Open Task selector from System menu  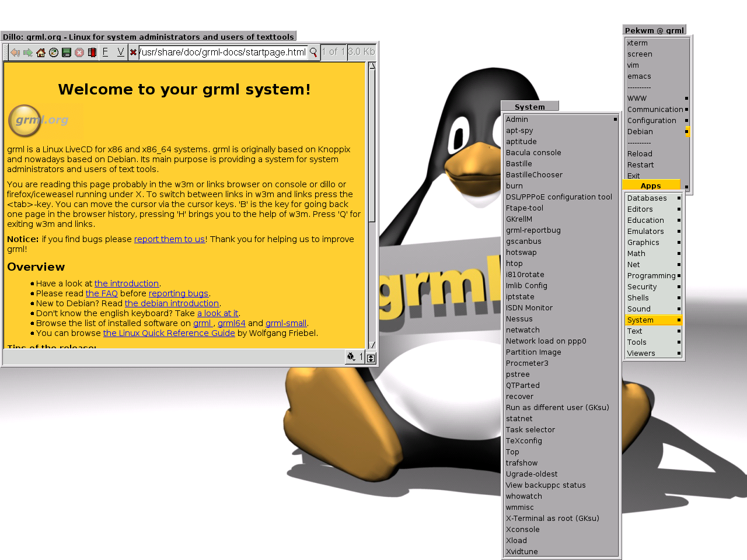[x=561, y=430]
